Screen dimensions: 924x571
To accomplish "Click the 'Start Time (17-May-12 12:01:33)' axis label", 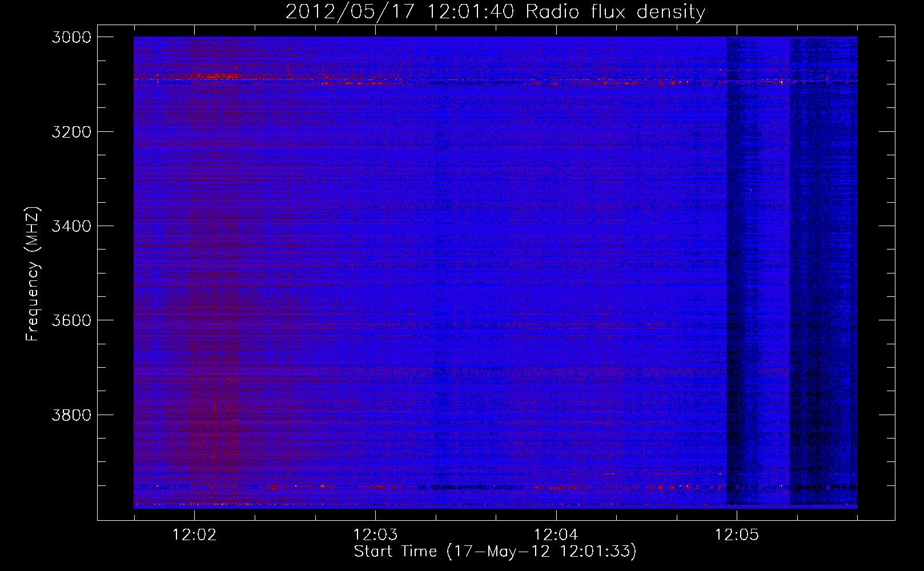I will pyautogui.click(x=495, y=552).
